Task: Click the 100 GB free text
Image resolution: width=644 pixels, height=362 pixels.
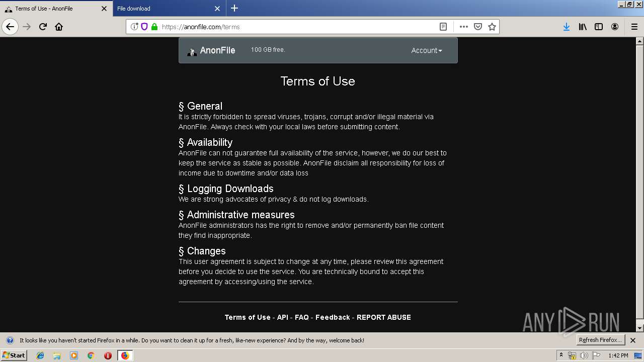Action: point(268,50)
